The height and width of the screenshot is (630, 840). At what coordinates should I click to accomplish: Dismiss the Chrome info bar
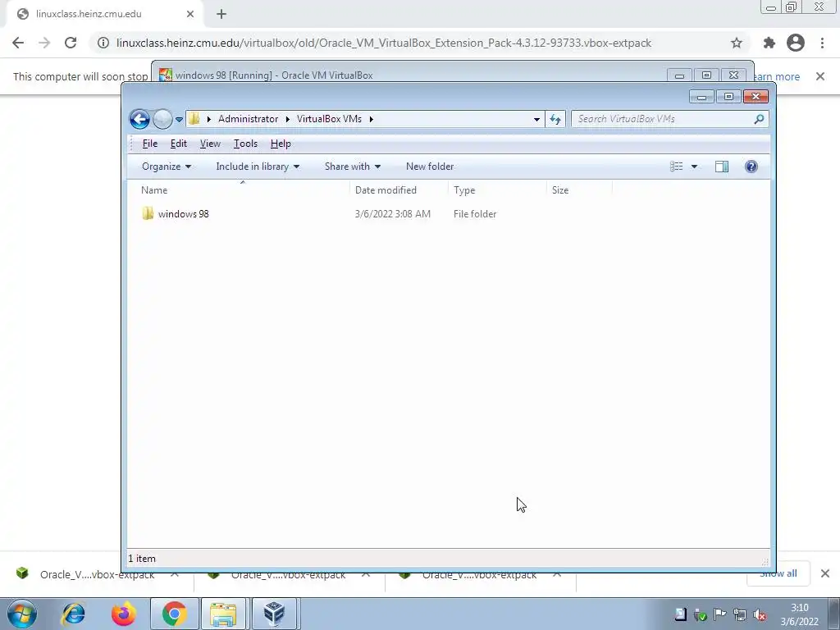click(820, 76)
